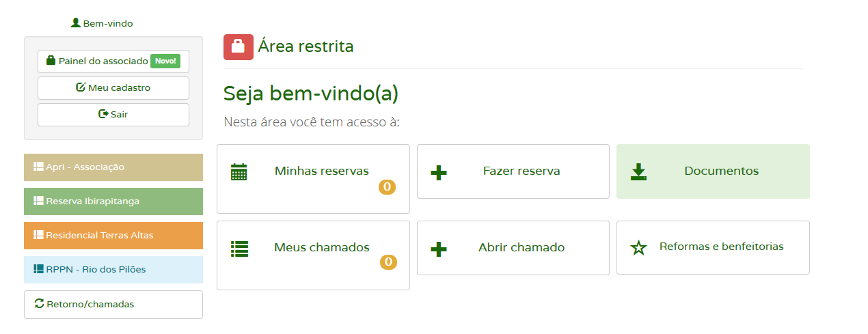Open the Reserva Ibirapitanga menu item
This screenshot has width=868, height=334.
(x=113, y=201)
